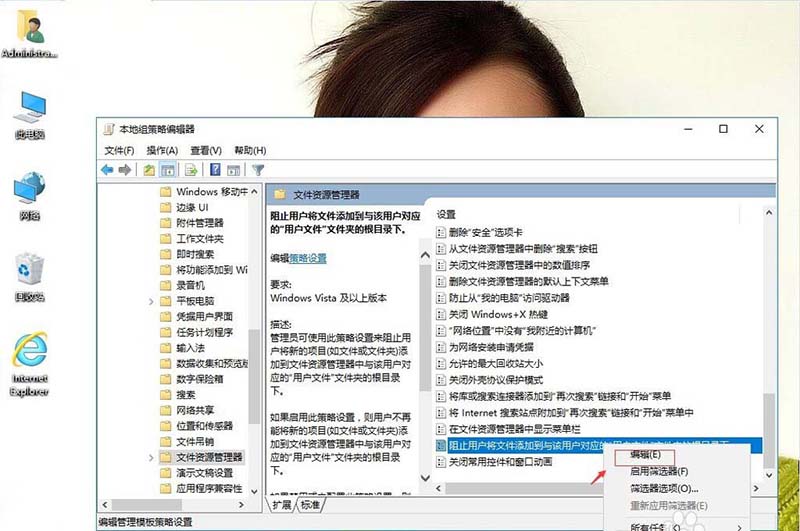Select the 删除文件资源管理器的默认上下文菜单 setting
The image size is (800, 531).
[x=529, y=282]
